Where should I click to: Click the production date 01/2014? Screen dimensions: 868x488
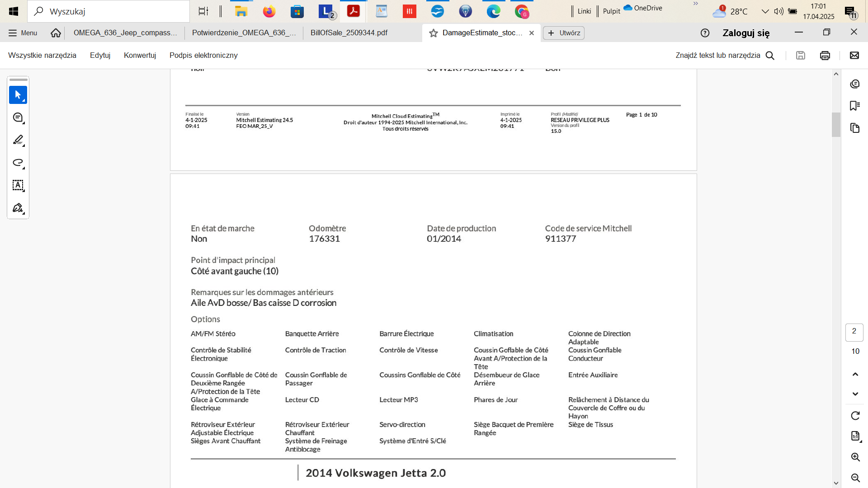444,239
